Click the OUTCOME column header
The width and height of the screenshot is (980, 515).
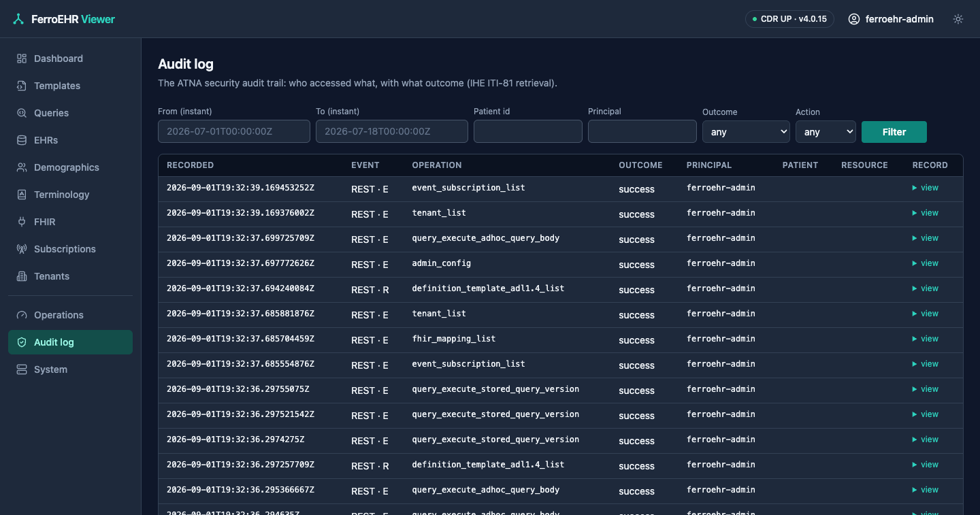640,165
